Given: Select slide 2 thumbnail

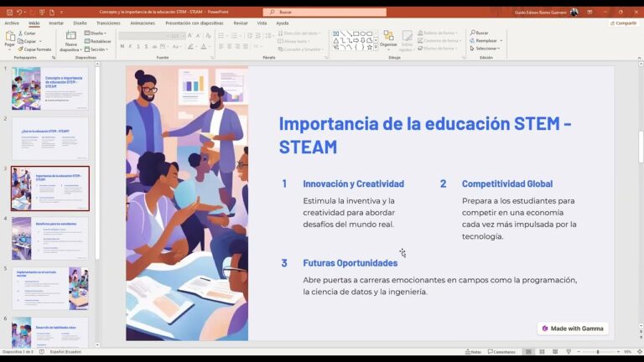Looking at the screenshot, I should click(50, 138).
